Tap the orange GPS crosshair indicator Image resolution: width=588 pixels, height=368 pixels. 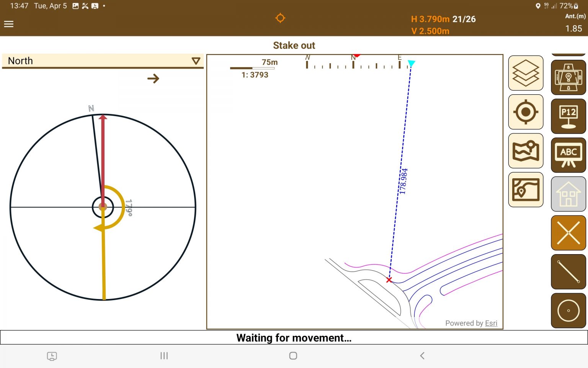click(x=280, y=18)
